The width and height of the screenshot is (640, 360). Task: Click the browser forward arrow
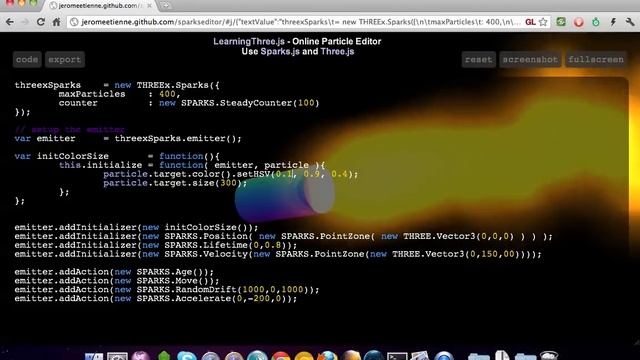25,22
